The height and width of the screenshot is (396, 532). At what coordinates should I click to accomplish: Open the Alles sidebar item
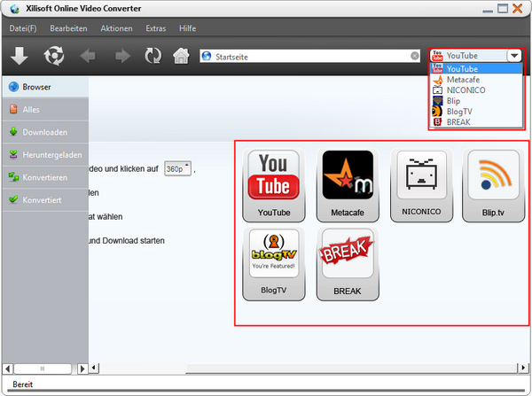(x=45, y=109)
